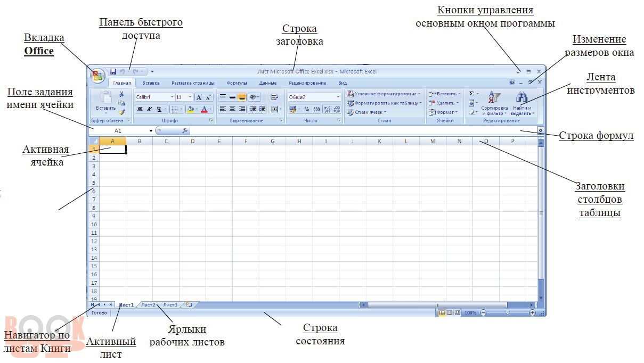Open the Формат cells menu
The image size is (644, 363).
pos(444,112)
